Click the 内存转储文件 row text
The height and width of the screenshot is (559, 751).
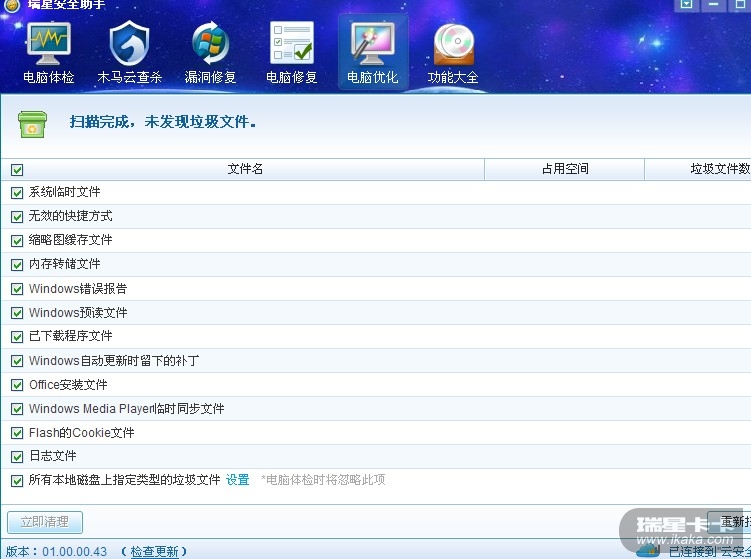pos(64,264)
